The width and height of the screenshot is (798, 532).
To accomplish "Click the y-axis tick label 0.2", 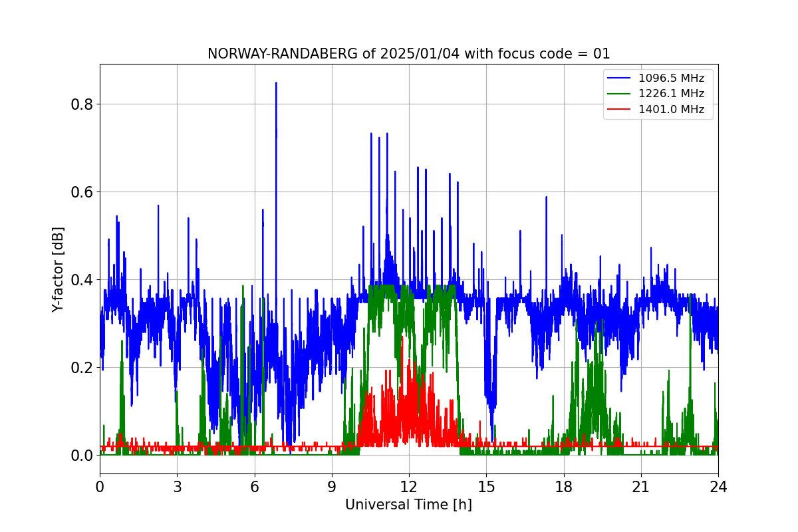I will 82,368.
